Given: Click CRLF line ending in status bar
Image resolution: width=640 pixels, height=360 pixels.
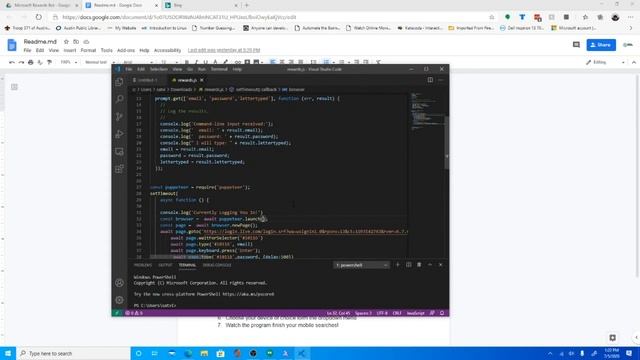Looking at the screenshot, I should point(397,313).
